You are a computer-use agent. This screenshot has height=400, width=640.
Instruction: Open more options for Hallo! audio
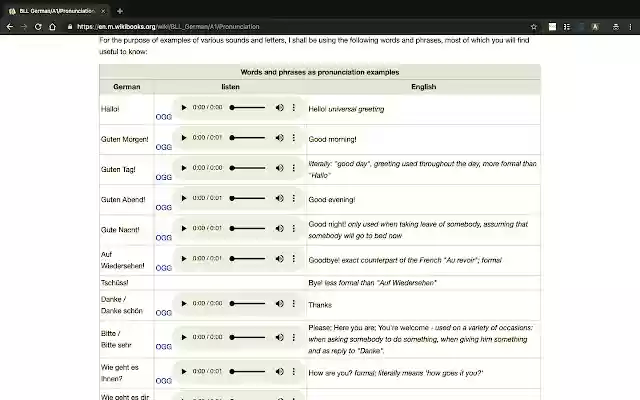(293, 107)
